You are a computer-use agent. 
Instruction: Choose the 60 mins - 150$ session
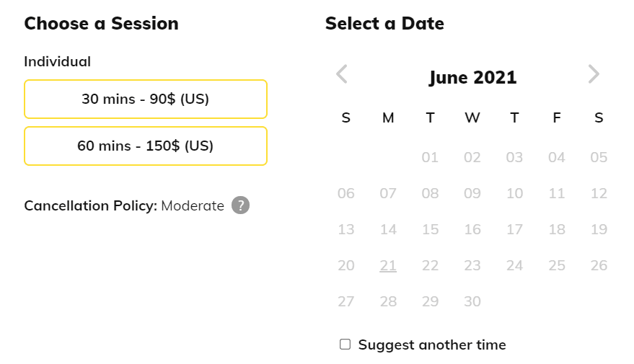146,146
